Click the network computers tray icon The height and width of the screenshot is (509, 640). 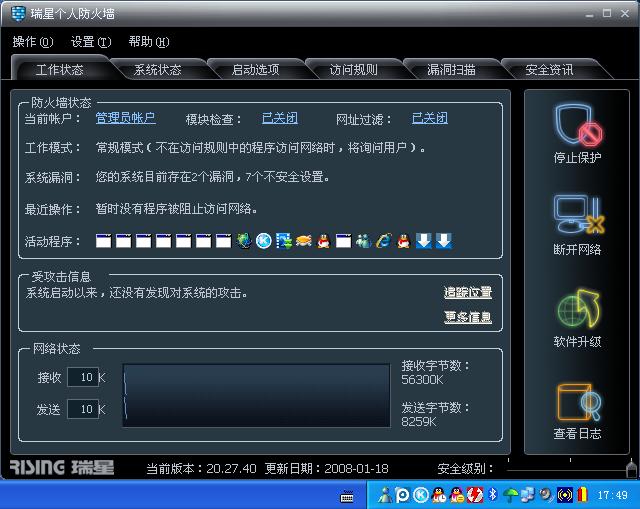coord(528,495)
